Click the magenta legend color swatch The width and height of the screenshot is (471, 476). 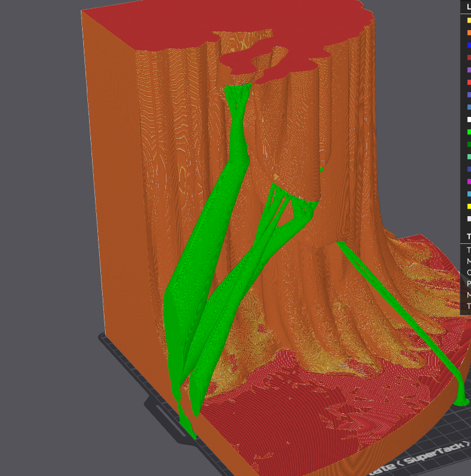click(x=469, y=181)
